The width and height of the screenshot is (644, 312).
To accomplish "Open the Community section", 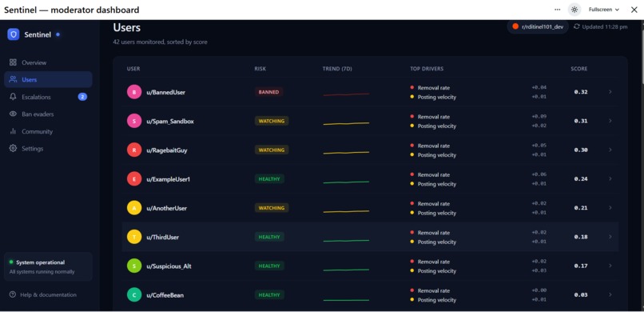I will tap(49, 131).
